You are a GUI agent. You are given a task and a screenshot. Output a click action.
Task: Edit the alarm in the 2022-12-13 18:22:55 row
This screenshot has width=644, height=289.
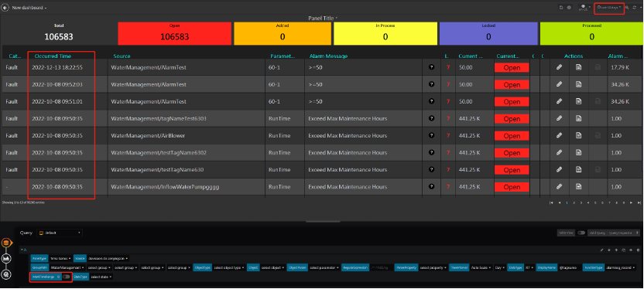[x=559, y=66]
